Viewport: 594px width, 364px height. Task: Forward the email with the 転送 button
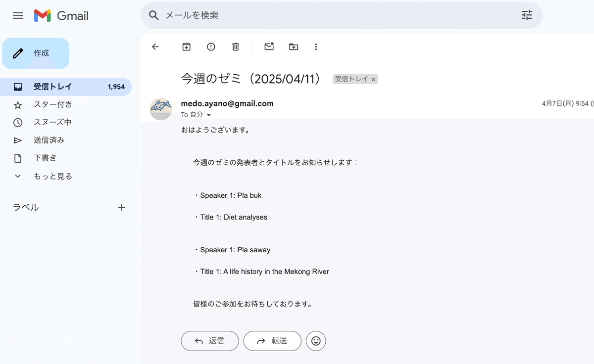[x=272, y=341]
